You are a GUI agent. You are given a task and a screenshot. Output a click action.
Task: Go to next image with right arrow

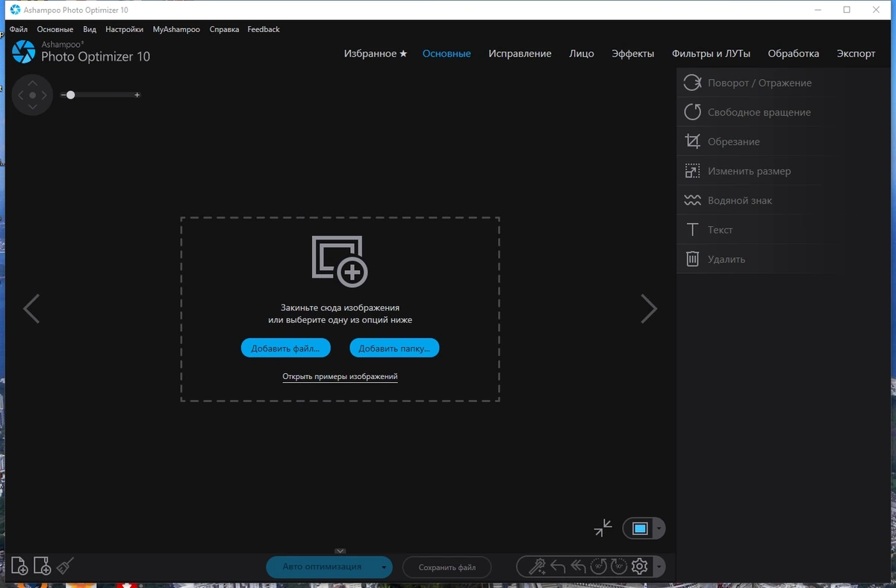[649, 308]
